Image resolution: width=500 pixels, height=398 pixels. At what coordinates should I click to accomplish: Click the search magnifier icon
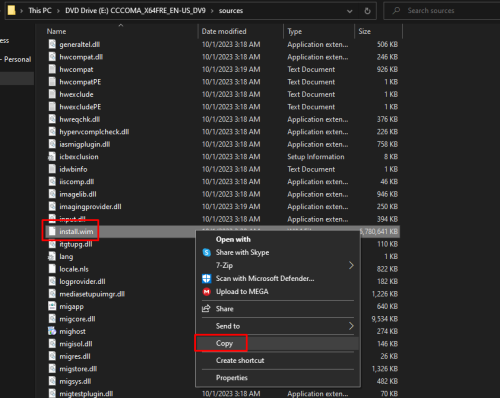point(396,11)
